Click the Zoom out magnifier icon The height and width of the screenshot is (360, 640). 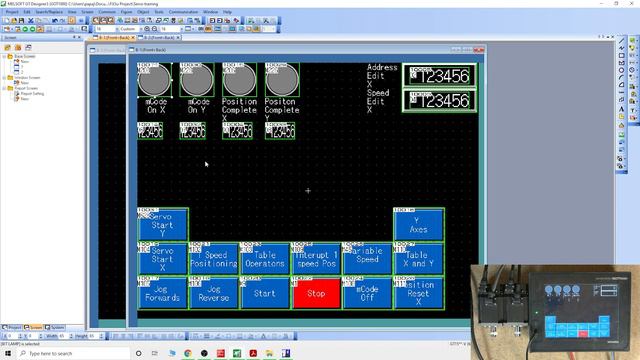click(154, 29)
